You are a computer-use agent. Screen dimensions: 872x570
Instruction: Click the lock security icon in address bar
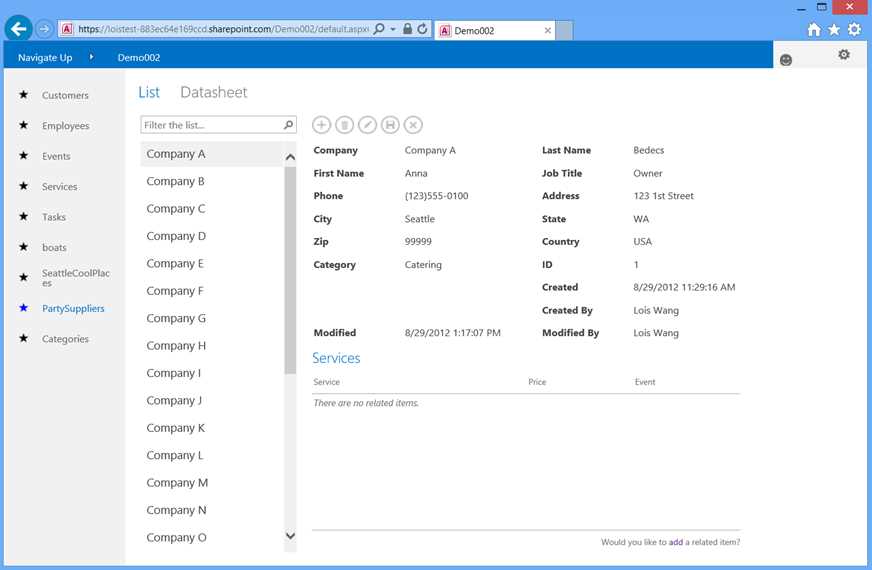(x=408, y=28)
